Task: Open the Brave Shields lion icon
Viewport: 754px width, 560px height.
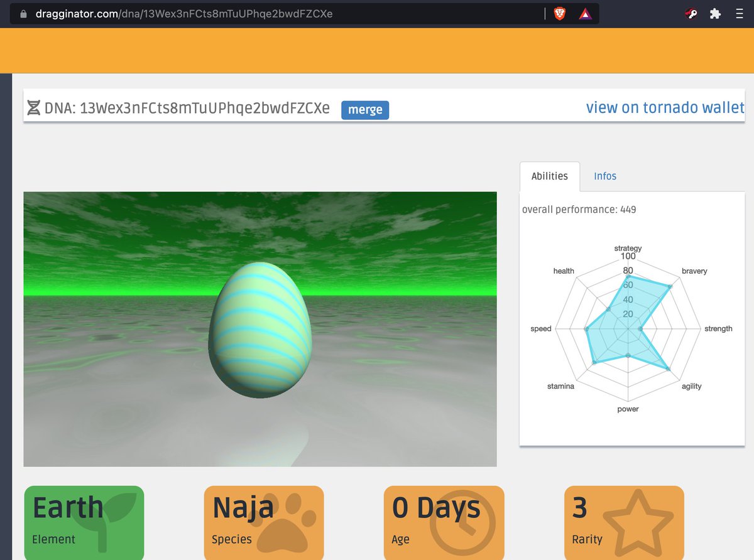Action: click(x=559, y=14)
